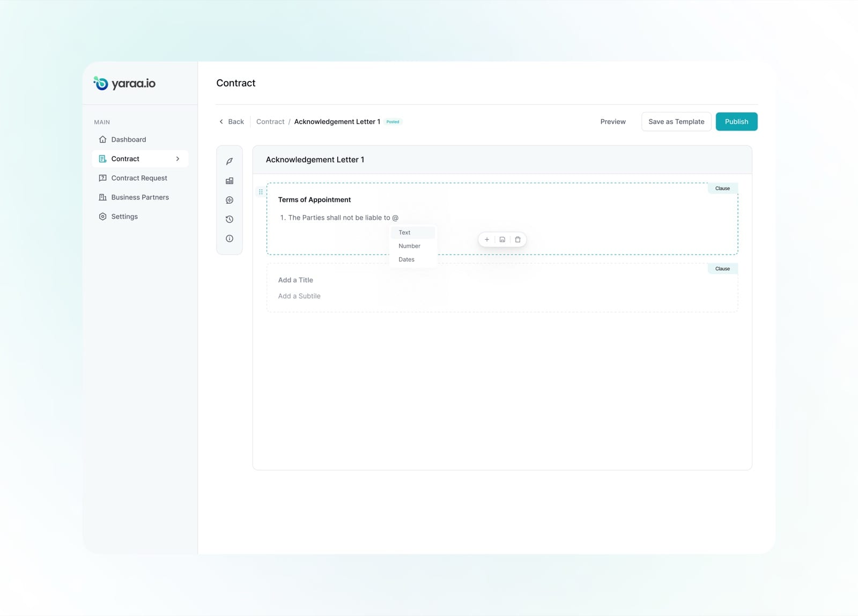Click the yaraa.io logo
This screenshot has width=858, height=616.
[124, 83]
